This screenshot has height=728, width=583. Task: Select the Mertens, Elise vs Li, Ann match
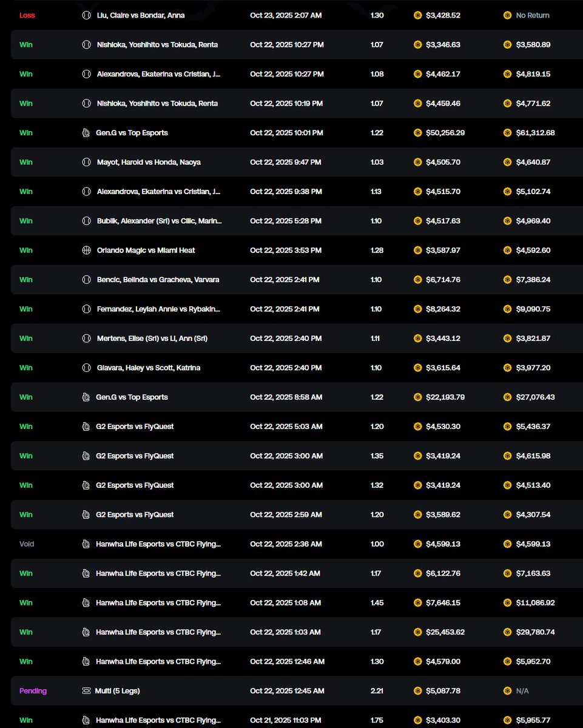[x=152, y=339]
